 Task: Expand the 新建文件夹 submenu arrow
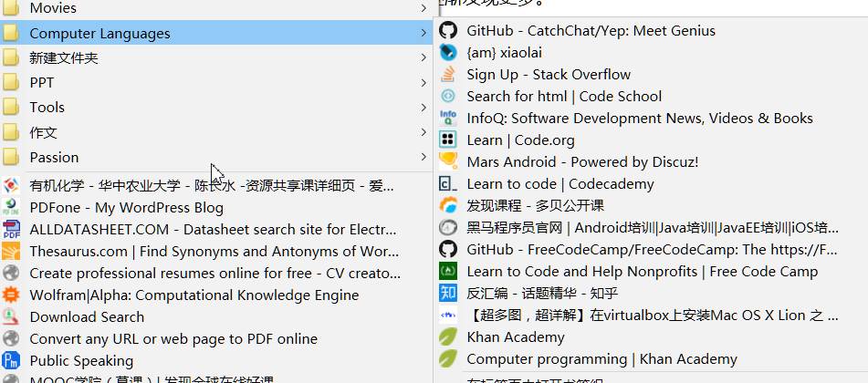pyautogui.click(x=424, y=57)
